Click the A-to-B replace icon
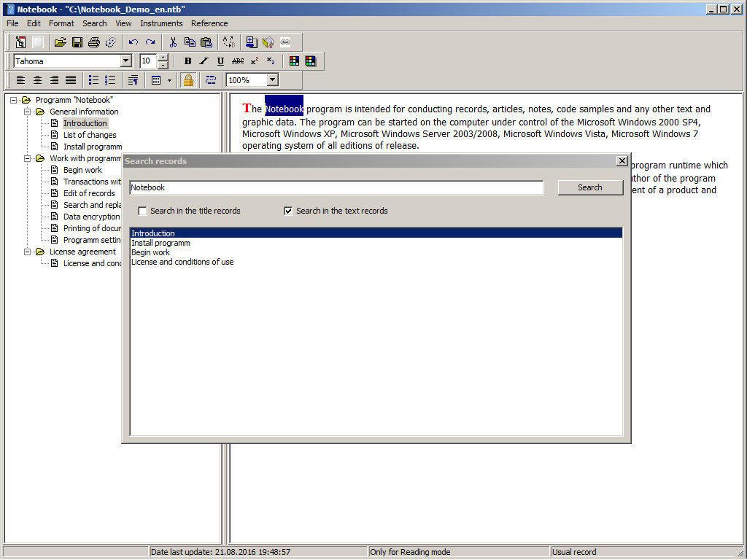Screen dimensions: 747x560 [x=229, y=42]
